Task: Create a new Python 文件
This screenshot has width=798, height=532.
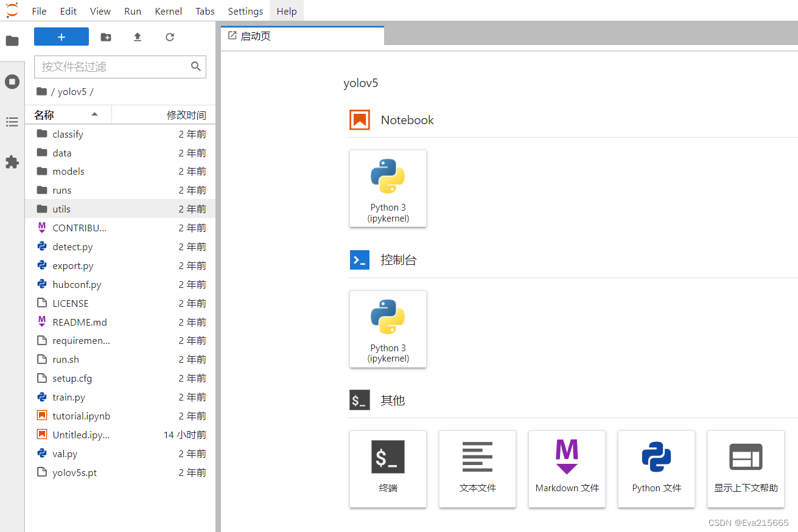Action: coord(656,469)
